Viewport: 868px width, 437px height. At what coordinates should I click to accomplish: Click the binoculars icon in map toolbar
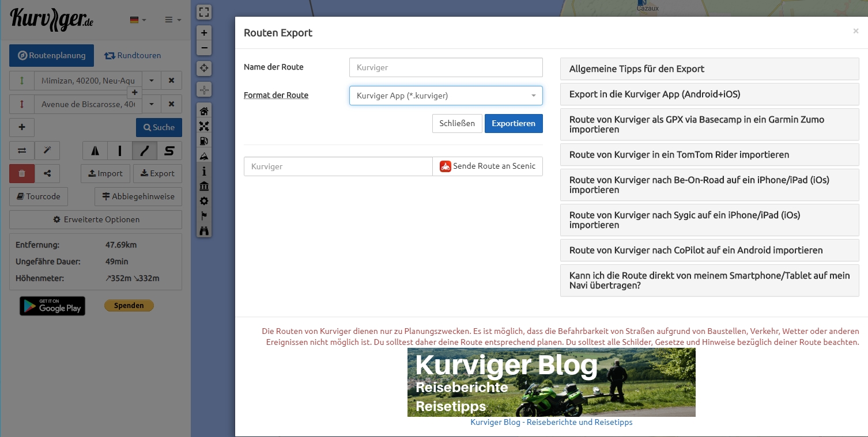(204, 231)
